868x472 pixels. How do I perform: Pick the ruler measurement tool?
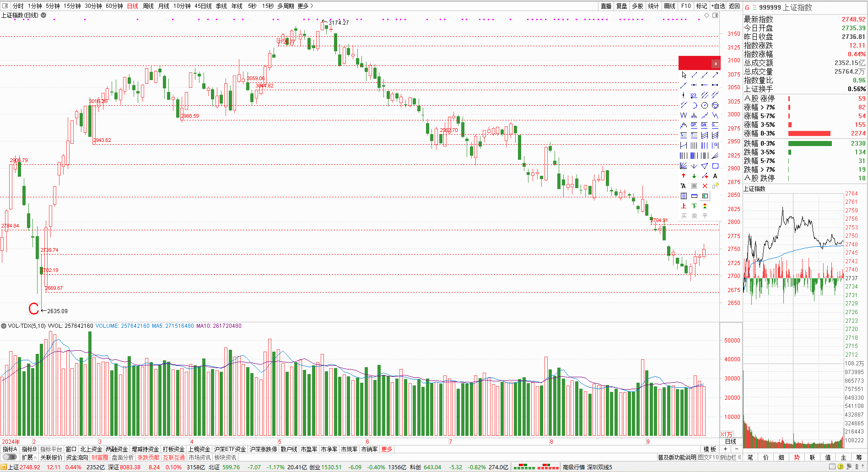point(694,196)
